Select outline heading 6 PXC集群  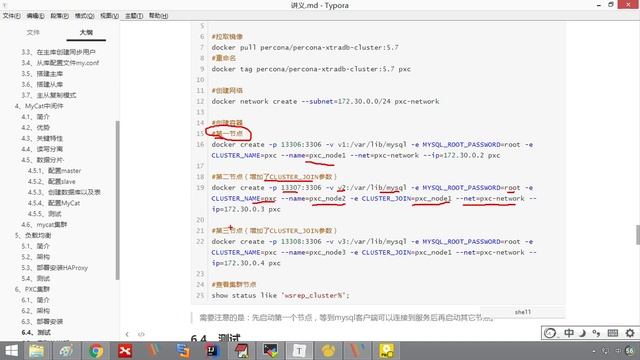click(32, 289)
